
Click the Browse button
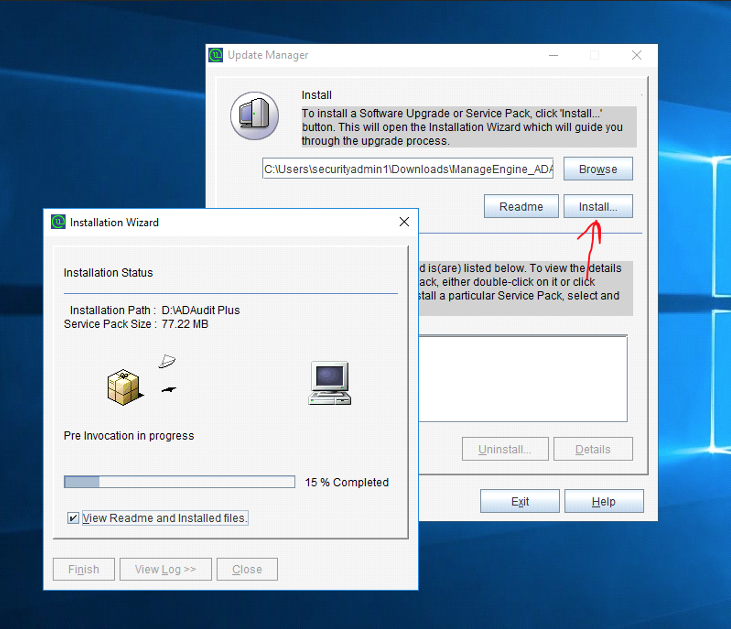(x=598, y=169)
